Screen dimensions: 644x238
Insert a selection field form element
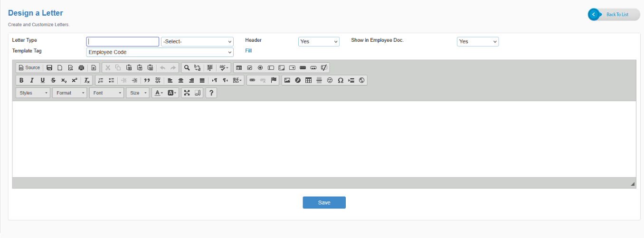(292, 68)
